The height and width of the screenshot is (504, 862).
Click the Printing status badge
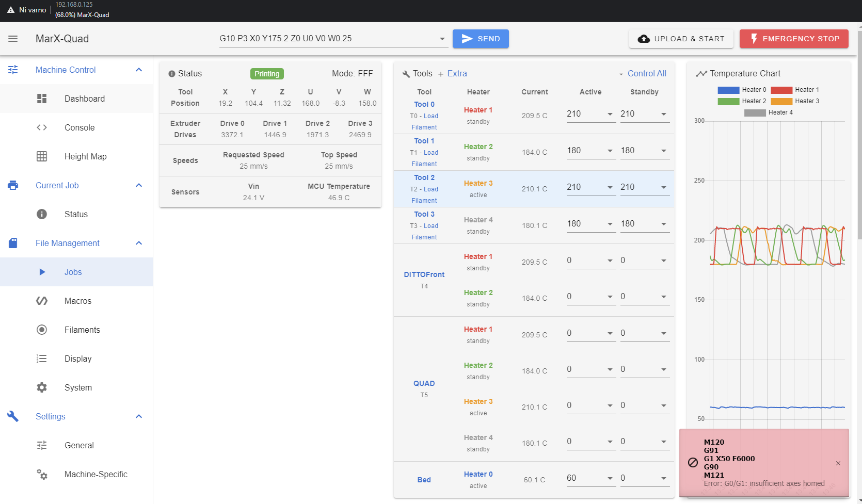tap(267, 74)
